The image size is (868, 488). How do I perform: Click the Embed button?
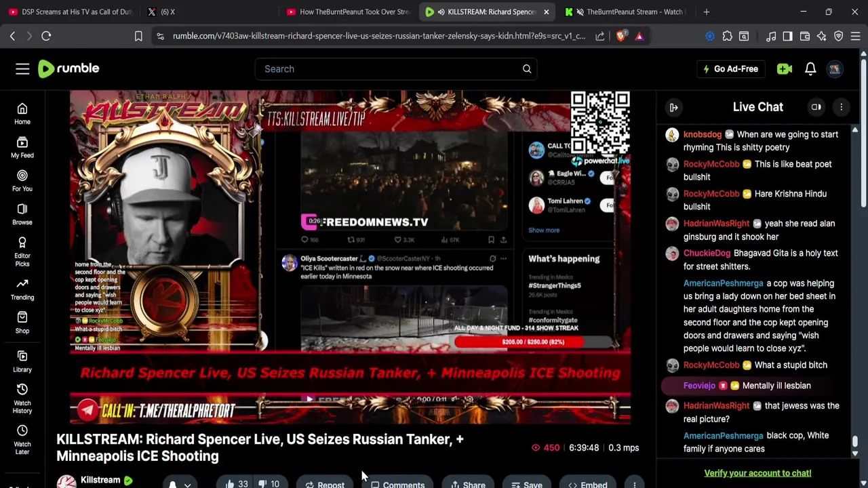[x=588, y=484]
